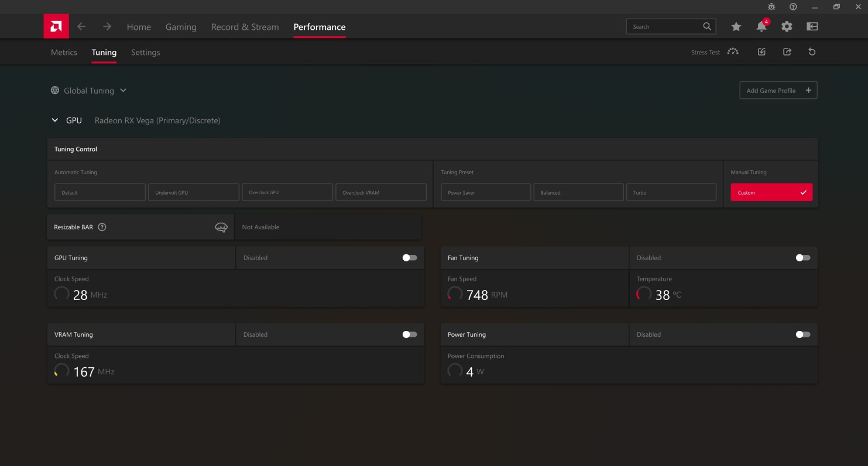The width and height of the screenshot is (868, 466).
Task: Collapse the GPU section chevron
Action: (x=55, y=120)
